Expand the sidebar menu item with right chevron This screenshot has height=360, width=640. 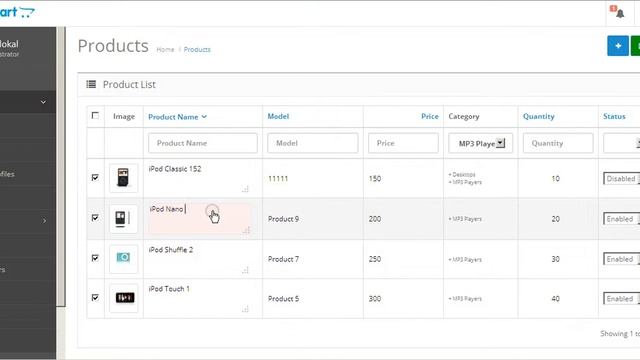click(44, 220)
